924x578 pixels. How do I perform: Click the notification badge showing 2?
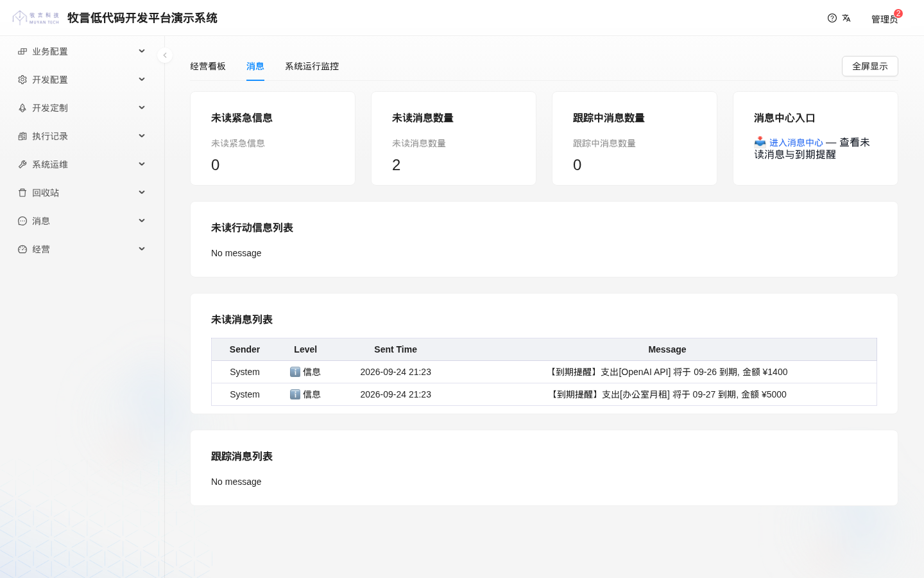(898, 13)
